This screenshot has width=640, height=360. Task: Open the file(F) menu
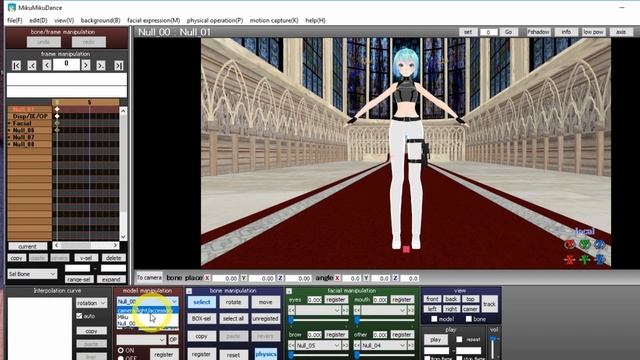coord(15,20)
